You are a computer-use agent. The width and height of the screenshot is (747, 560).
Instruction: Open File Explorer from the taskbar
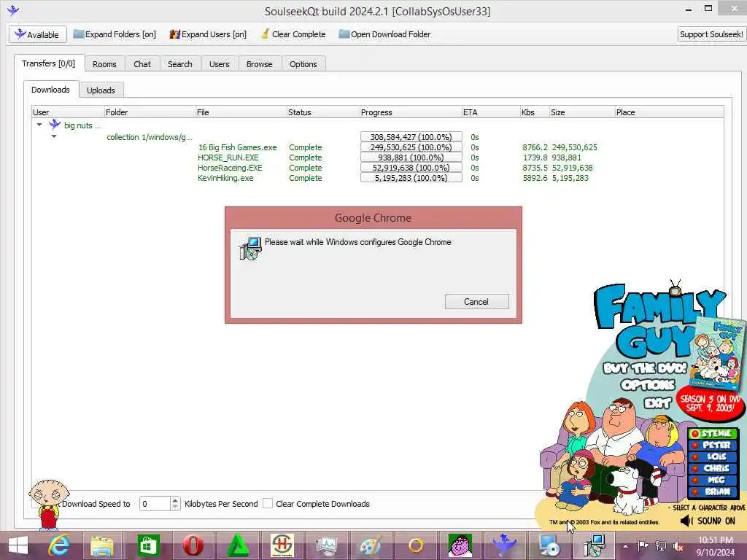[x=102, y=546]
